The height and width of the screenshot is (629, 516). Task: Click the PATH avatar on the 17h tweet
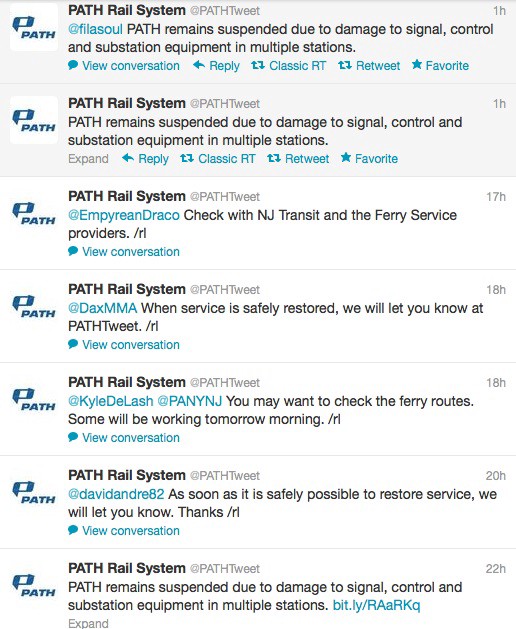click(34, 213)
